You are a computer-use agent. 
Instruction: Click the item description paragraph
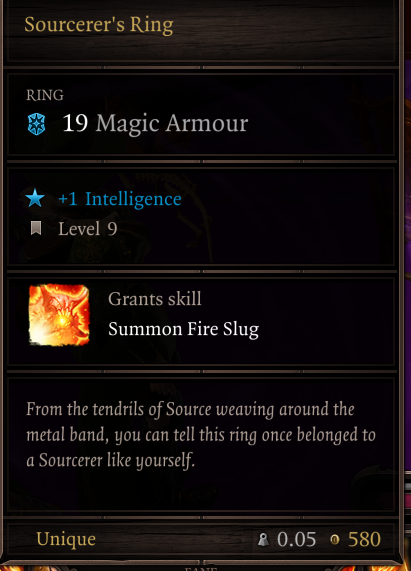click(201, 435)
